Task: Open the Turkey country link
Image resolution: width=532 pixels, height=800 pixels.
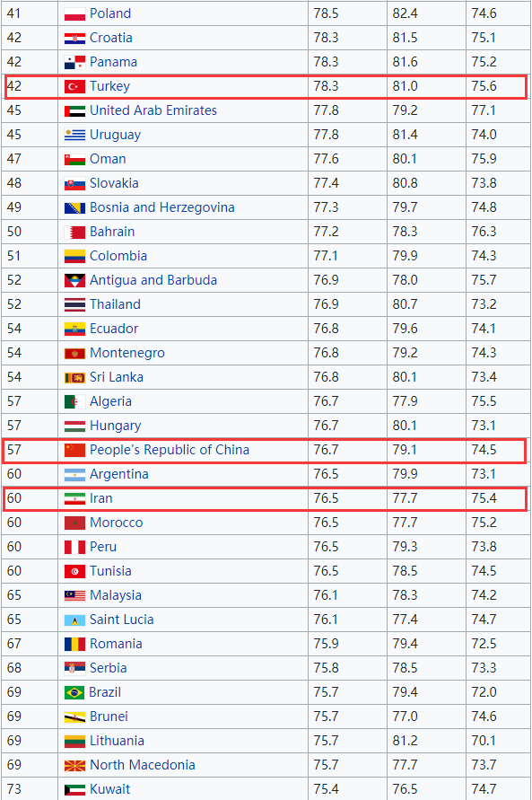Action: pos(109,86)
